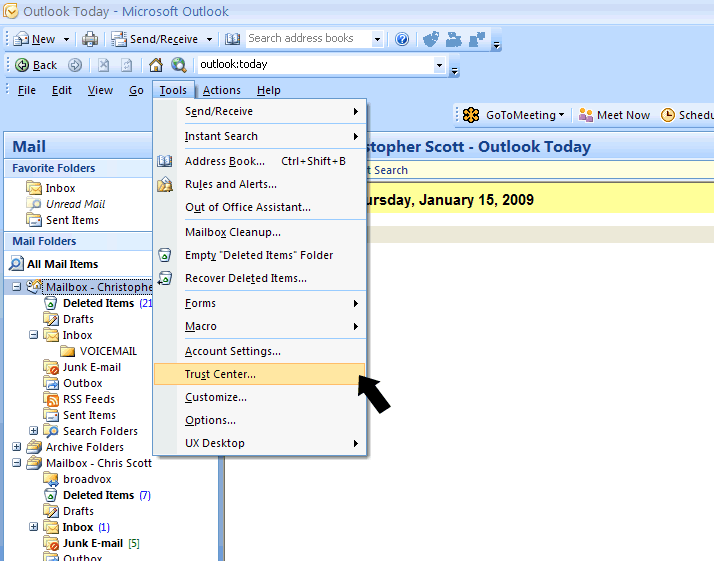Viewport: 714px width, 561px height.
Task: Click the Back navigation button
Action: [36, 65]
